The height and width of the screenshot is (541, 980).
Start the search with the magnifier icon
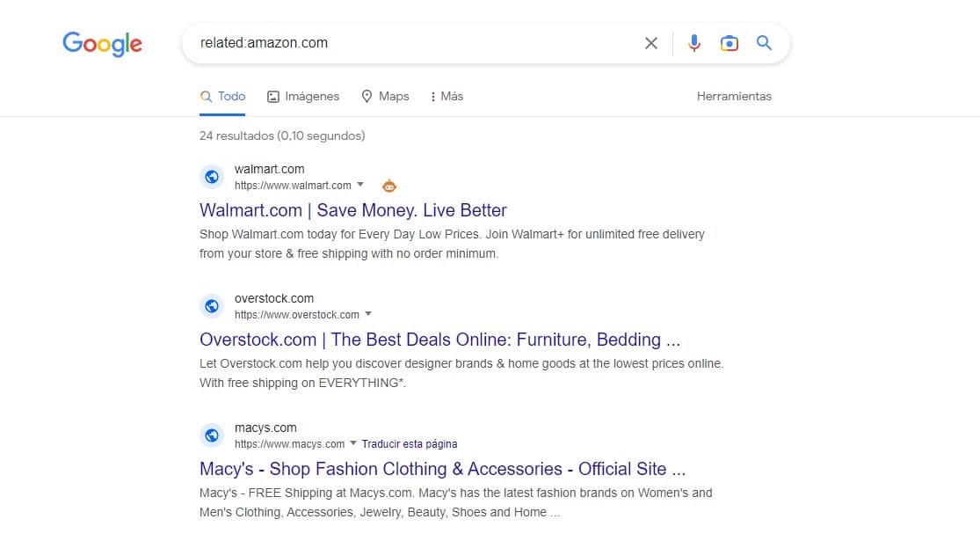pyautogui.click(x=764, y=42)
